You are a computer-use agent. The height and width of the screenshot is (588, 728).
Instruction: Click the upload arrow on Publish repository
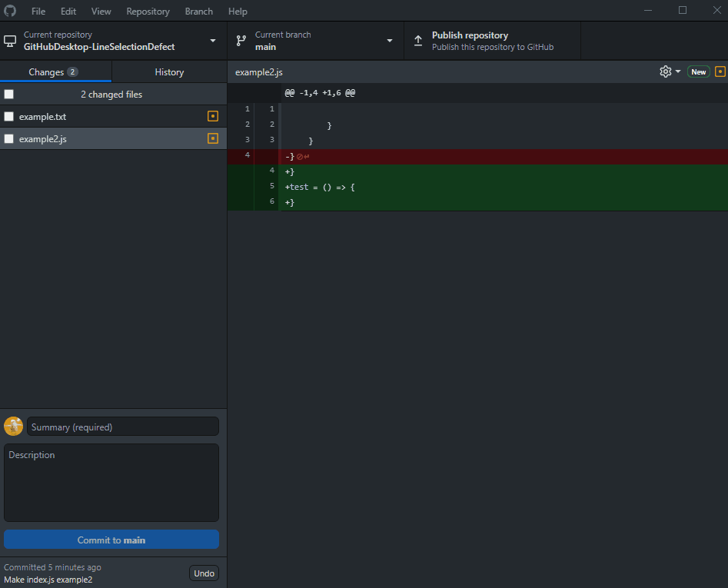click(x=419, y=39)
